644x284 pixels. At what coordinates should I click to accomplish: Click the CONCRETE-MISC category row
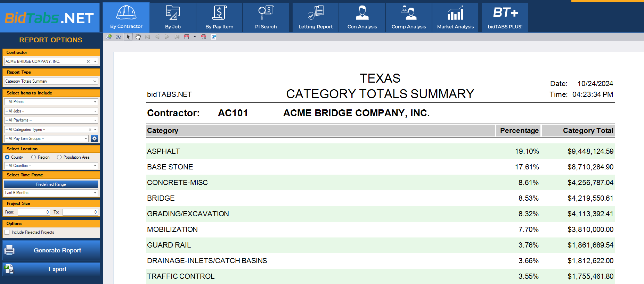pos(380,183)
